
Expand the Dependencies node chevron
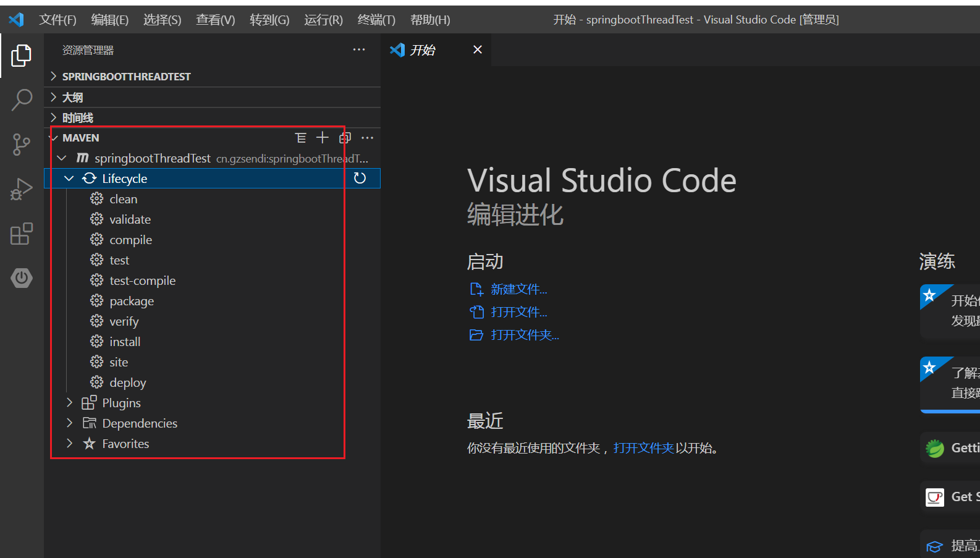[x=69, y=423]
